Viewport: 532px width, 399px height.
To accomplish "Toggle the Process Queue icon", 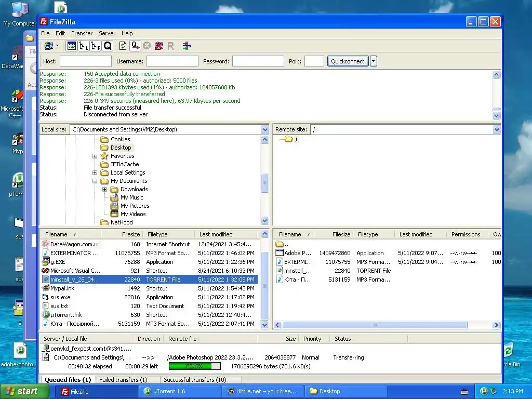I will click(136, 46).
